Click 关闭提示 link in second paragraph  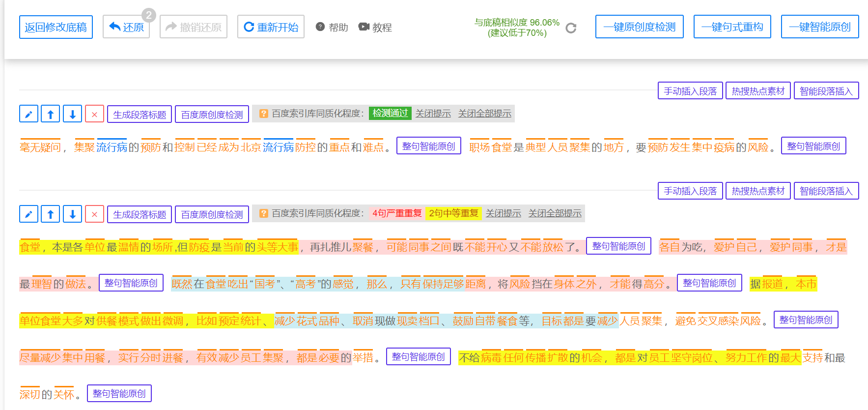503,213
